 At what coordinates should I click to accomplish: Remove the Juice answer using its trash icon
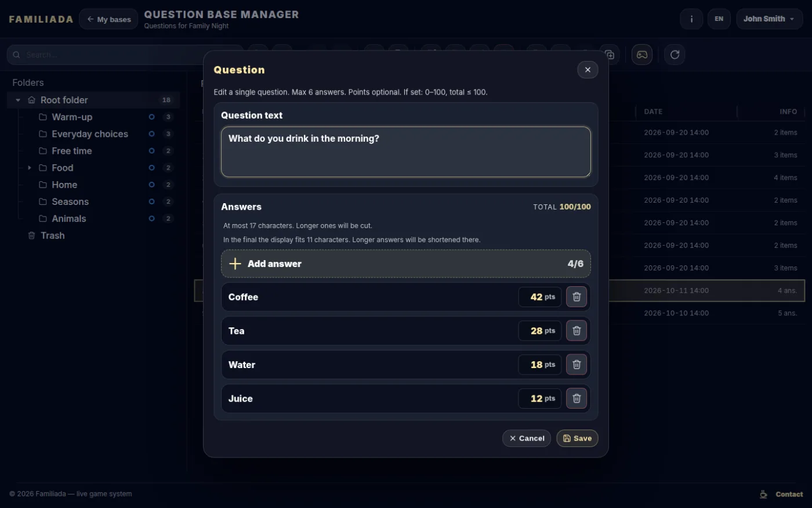click(577, 398)
